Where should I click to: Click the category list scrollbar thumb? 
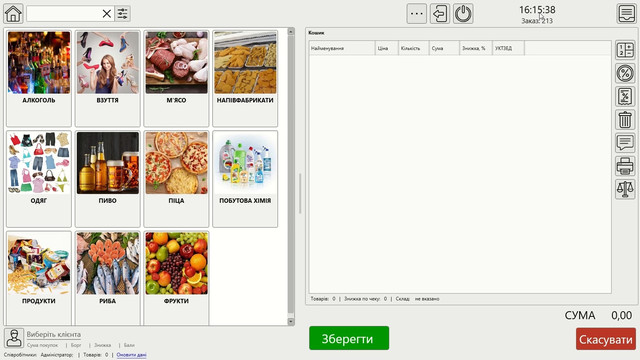(291, 173)
